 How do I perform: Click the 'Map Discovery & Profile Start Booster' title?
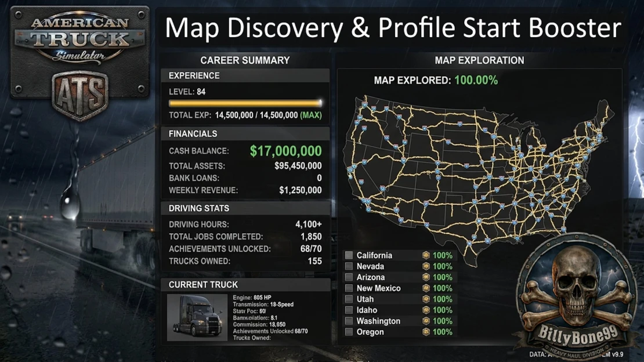pos(393,28)
